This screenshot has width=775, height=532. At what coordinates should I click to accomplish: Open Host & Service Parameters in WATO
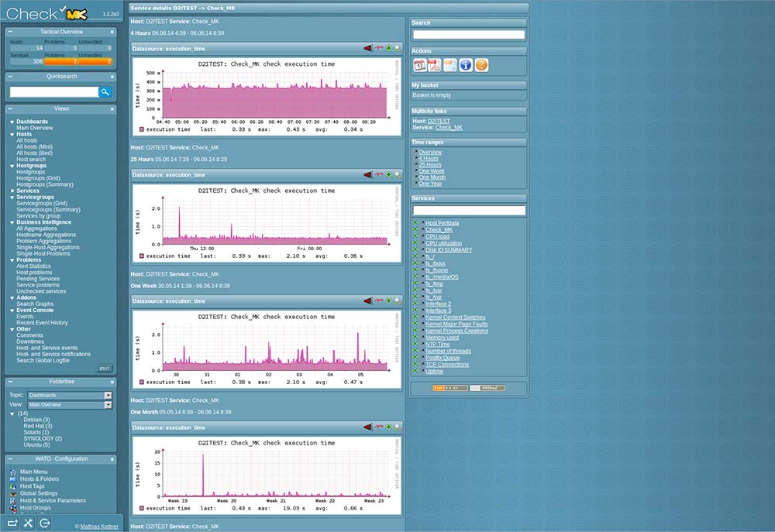(53, 500)
